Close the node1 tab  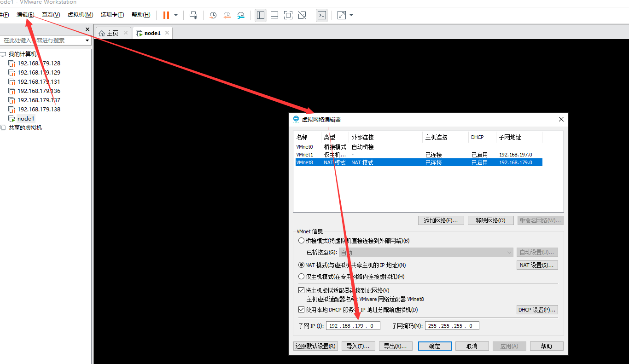pyautogui.click(x=167, y=33)
